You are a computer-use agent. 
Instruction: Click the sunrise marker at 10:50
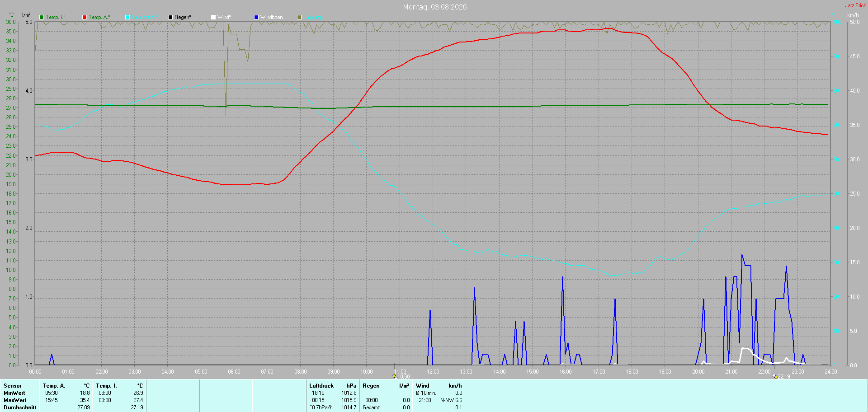(394, 376)
